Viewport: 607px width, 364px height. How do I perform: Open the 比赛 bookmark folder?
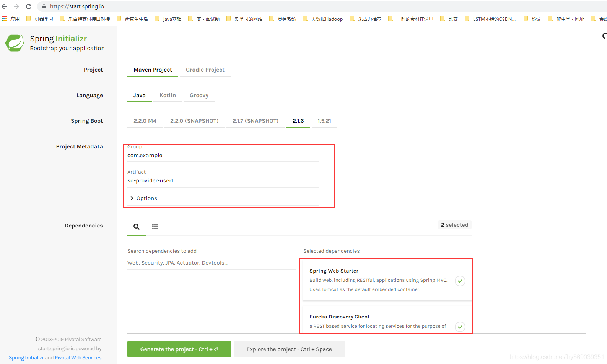[449, 19]
